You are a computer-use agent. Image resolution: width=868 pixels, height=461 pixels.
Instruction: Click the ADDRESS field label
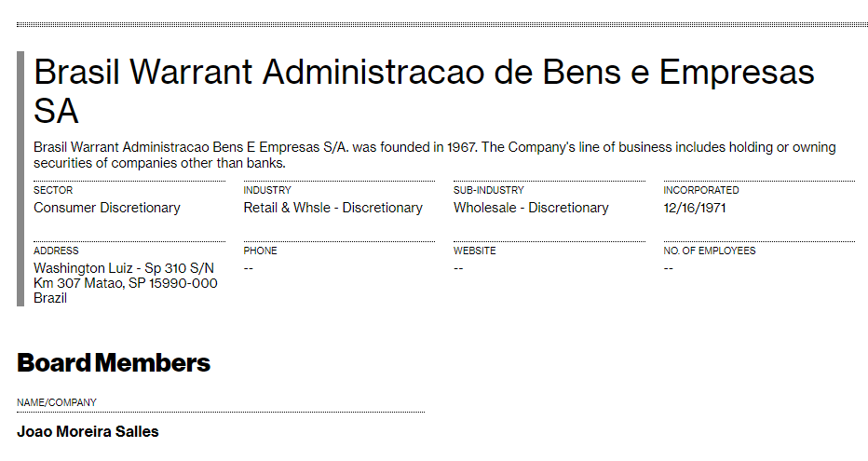tap(56, 251)
